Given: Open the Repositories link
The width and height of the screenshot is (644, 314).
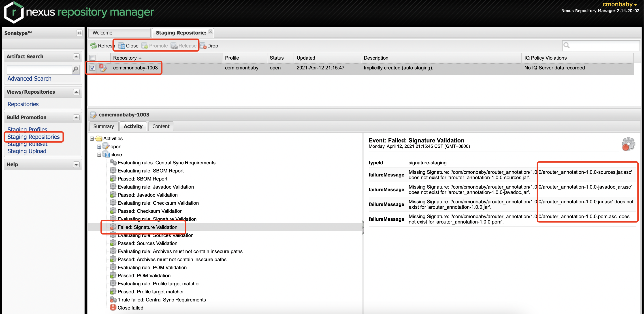Looking at the screenshot, I should (x=23, y=104).
